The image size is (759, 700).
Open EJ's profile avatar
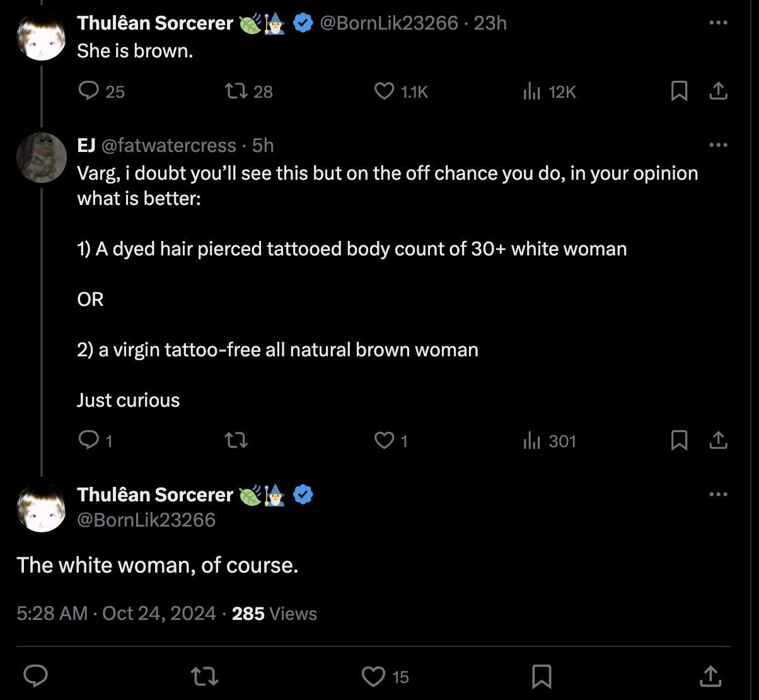(x=42, y=158)
